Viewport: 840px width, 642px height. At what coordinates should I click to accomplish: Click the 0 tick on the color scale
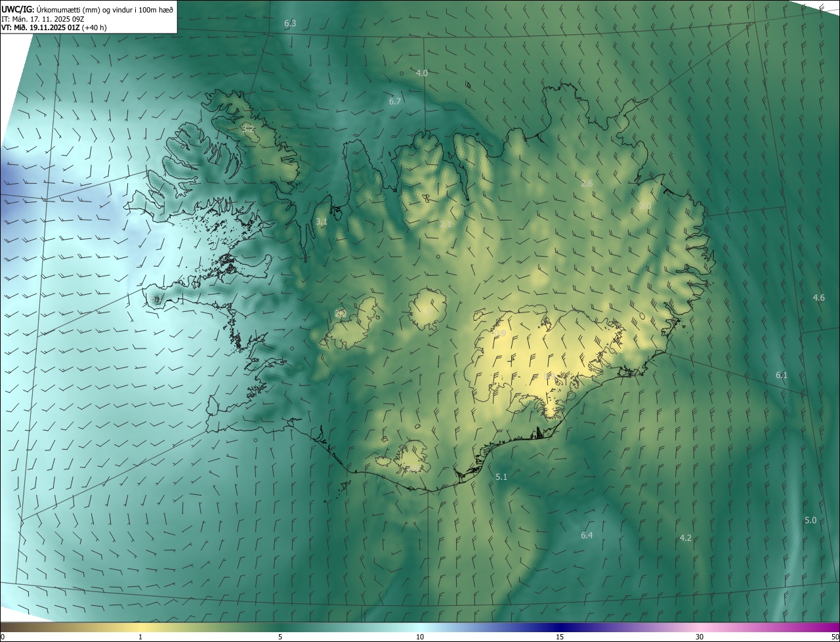[x=3, y=637]
